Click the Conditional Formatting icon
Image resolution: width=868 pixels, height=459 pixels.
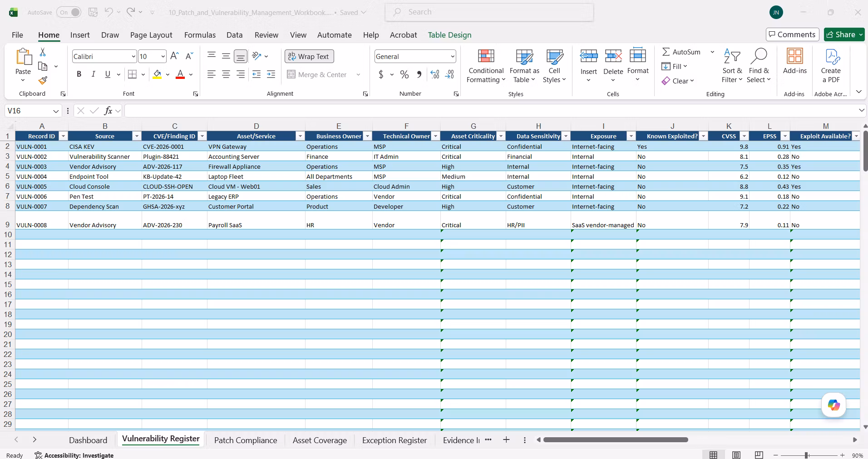pyautogui.click(x=486, y=56)
